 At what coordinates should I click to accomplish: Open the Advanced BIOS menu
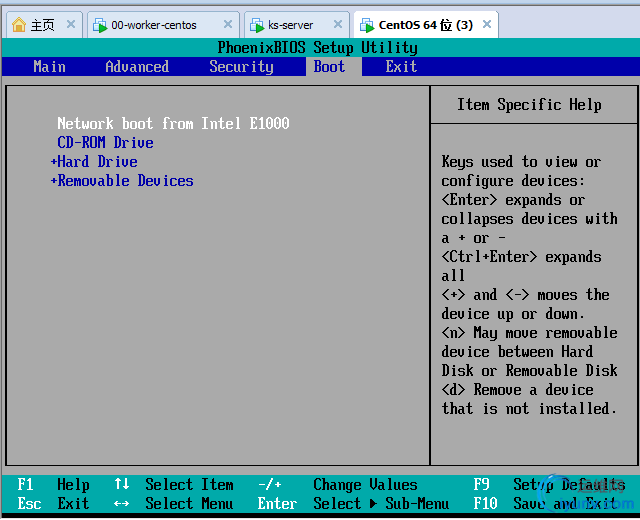[x=137, y=67]
